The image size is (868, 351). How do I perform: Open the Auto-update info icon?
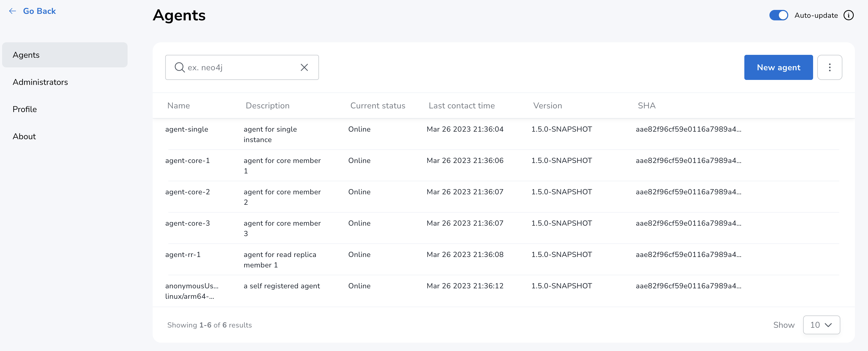[848, 15]
